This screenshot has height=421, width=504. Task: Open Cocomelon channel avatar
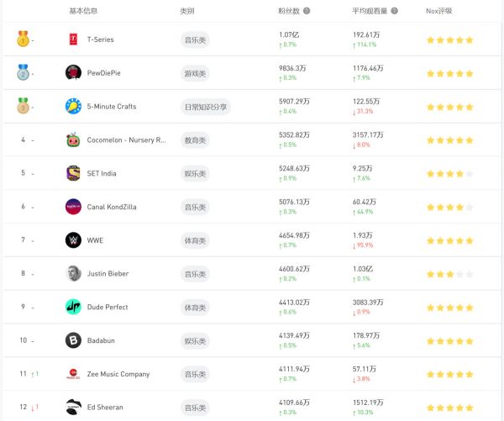(x=73, y=139)
